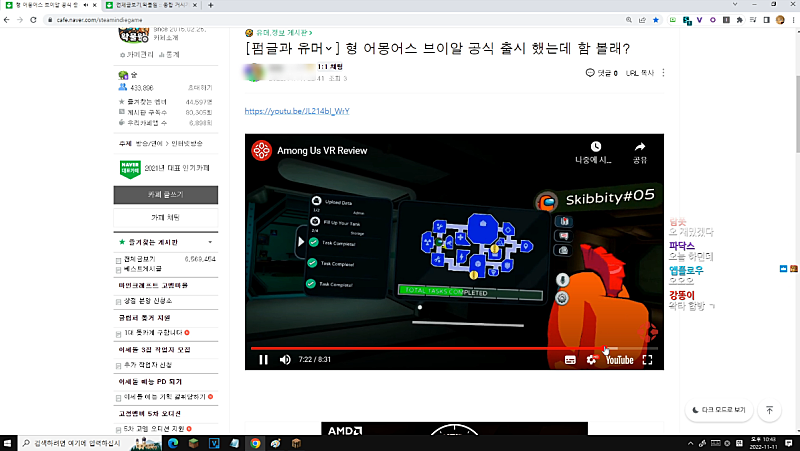
Task: Click the cafe profile thumbnail image
Action: point(134,36)
